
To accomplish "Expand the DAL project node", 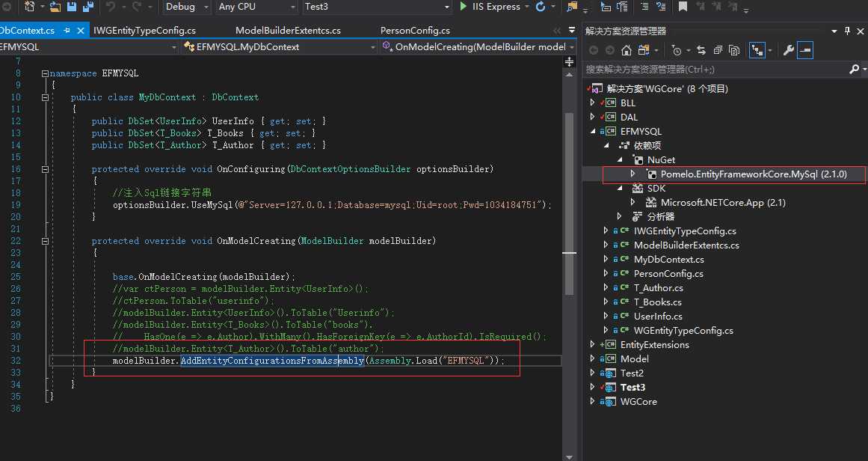I will point(592,117).
